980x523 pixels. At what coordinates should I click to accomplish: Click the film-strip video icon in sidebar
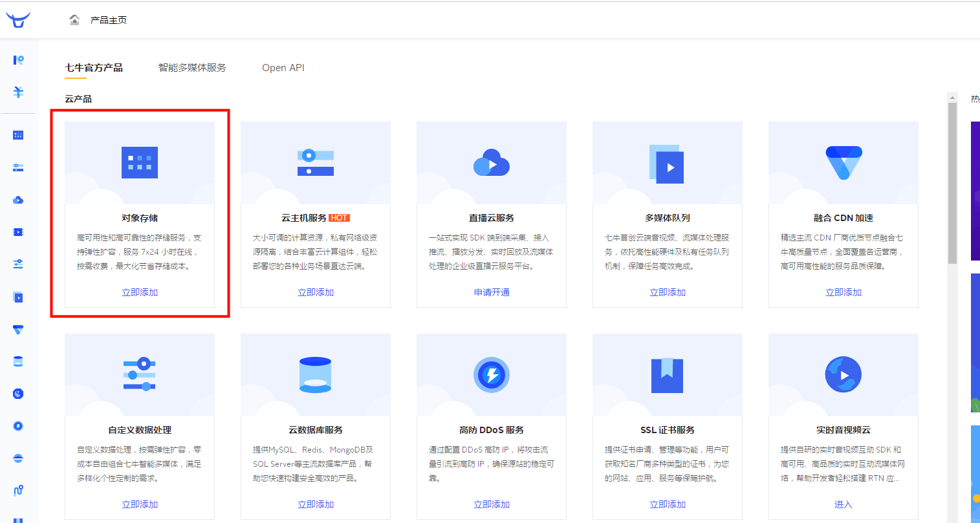click(18, 232)
